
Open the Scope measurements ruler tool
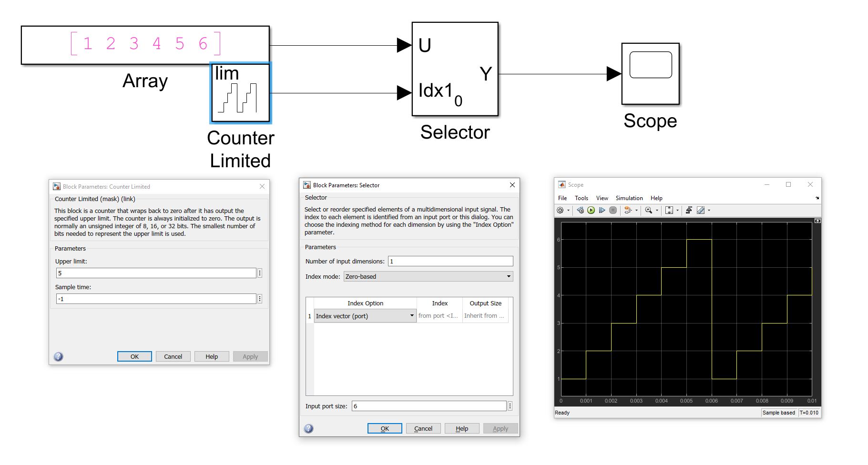coord(701,210)
